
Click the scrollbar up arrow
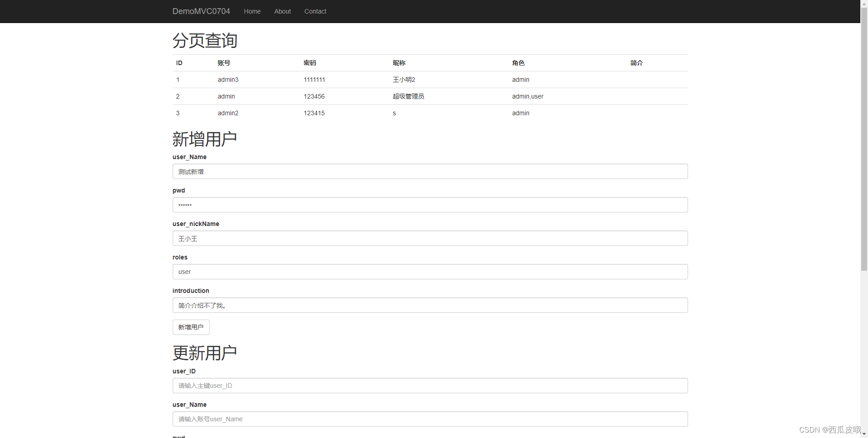pyautogui.click(x=864, y=3)
